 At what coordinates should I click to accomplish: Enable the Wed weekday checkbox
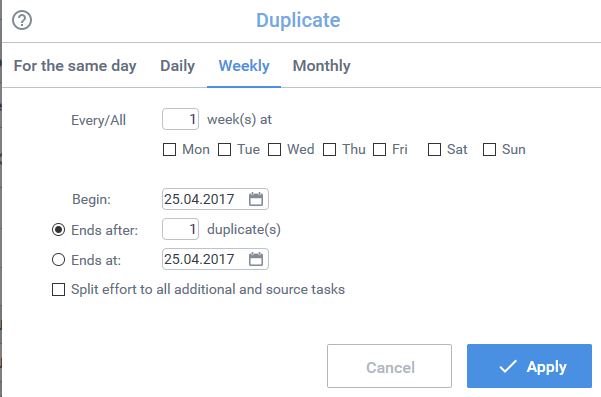[x=274, y=149]
